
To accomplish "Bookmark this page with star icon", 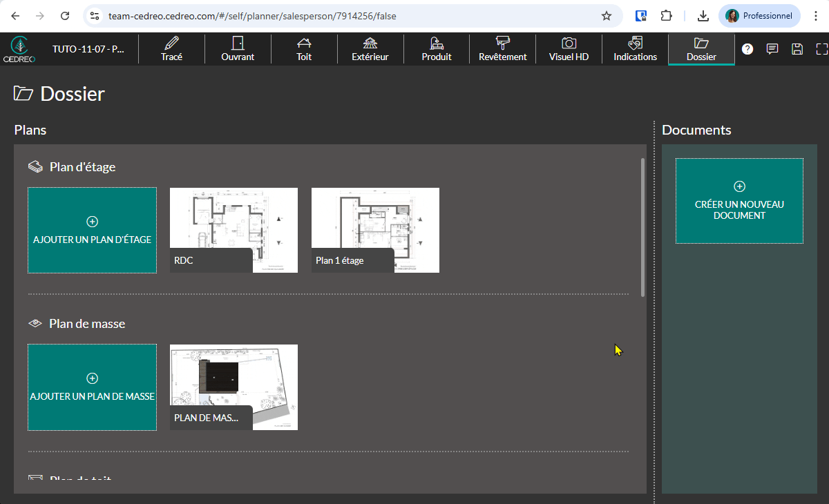I will pos(607,16).
